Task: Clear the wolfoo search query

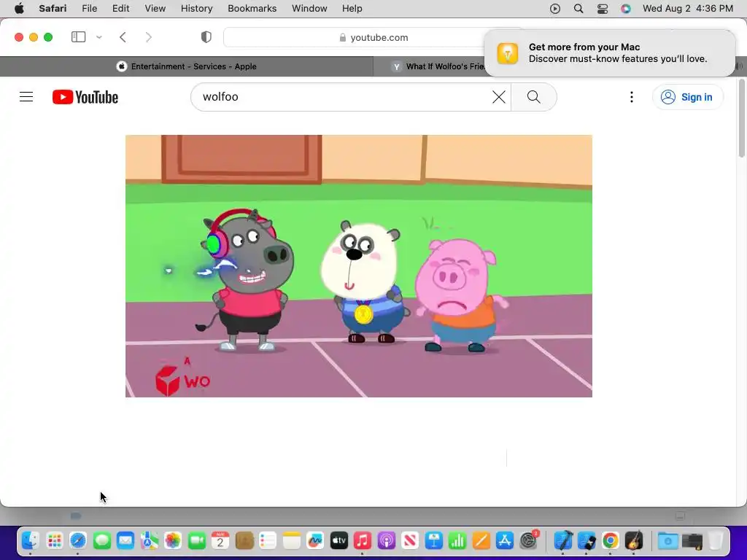Action: pyautogui.click(x=499, y=97)
